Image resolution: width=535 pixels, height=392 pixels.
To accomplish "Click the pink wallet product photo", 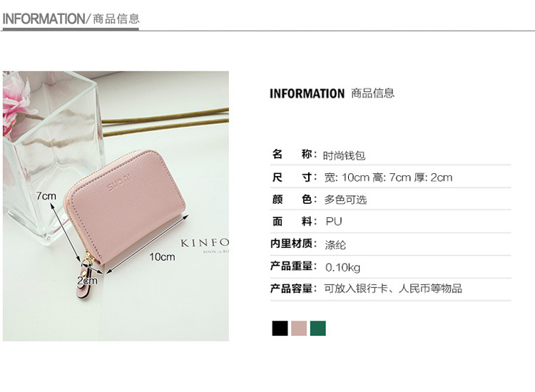I will click(116, 206).
